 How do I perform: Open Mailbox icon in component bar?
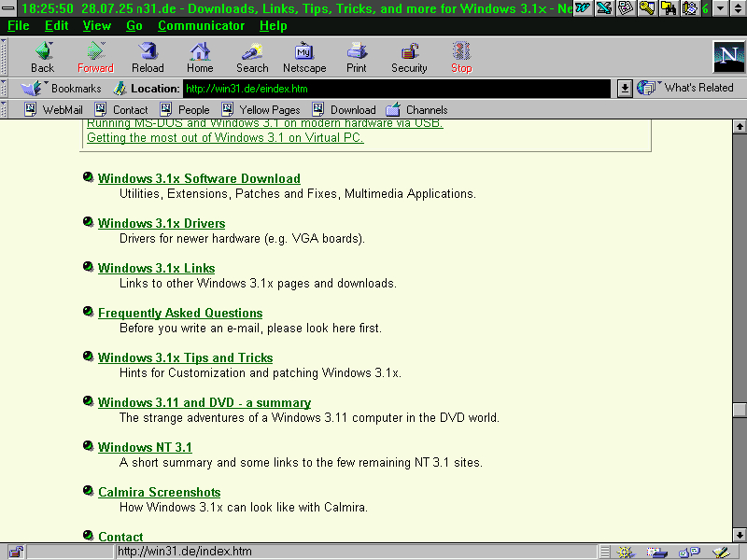tap(656, 552)
